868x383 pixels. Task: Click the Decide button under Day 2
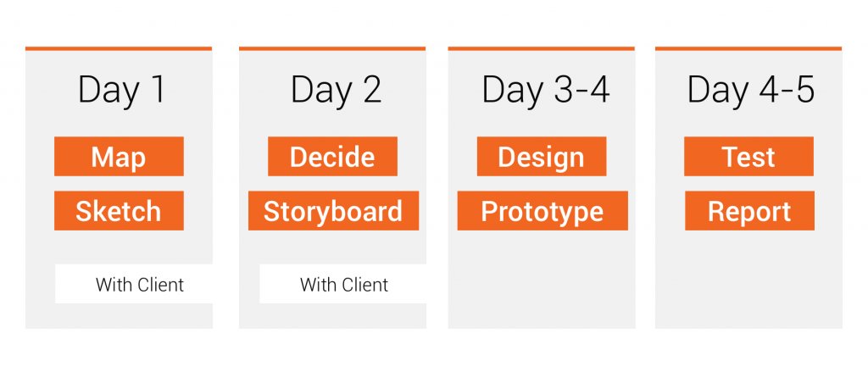click(x=332, y=157)
